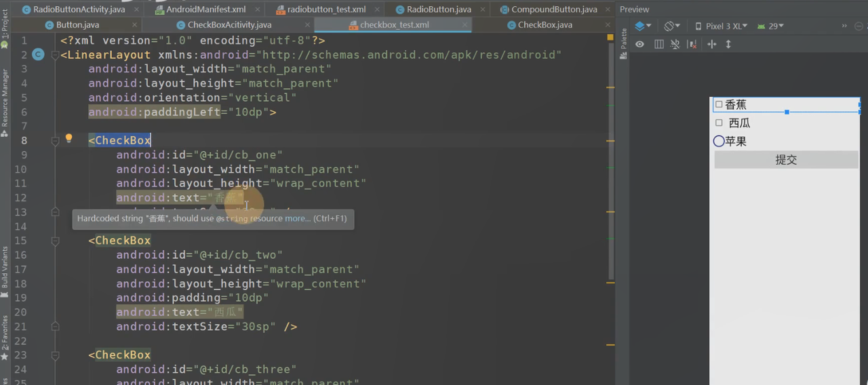Check the 香蕉 checkbox in the preview
Viewport: 868px width, 385px height.
719,104
